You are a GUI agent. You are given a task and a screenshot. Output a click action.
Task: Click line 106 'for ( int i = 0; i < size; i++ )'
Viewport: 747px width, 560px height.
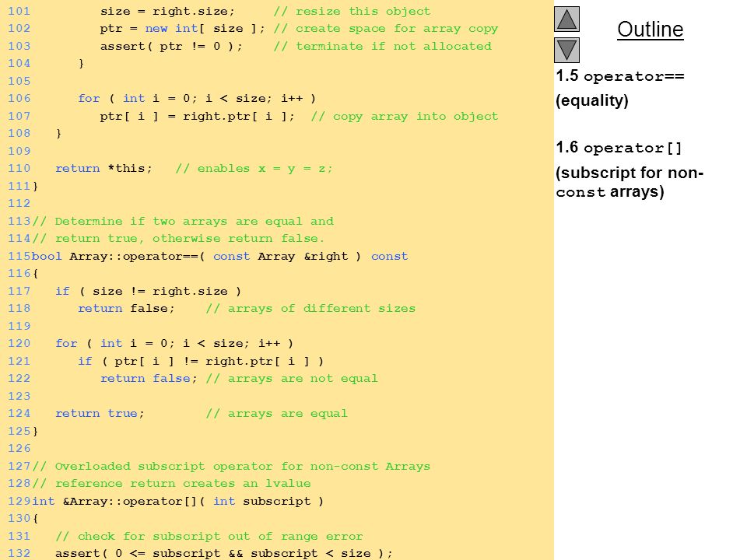click(197, 99)
